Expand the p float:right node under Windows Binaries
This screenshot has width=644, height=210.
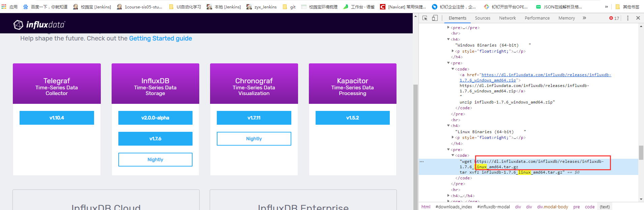[x=453, y=51]
